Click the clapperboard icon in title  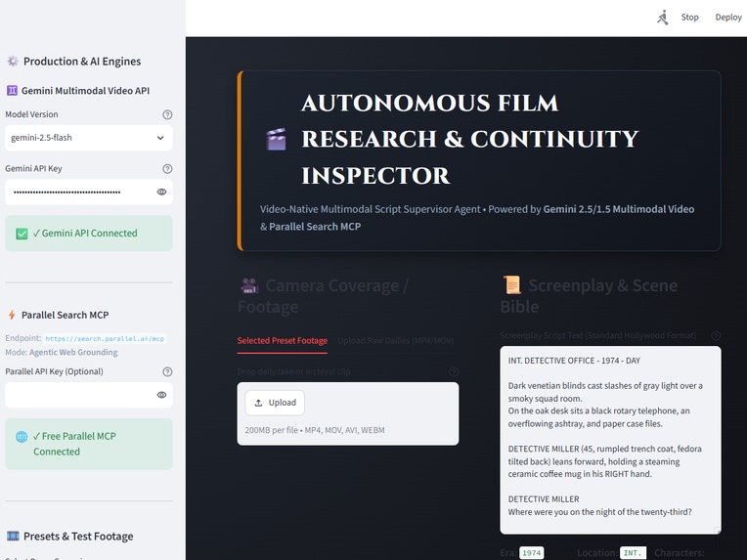(x=276, y=139)
